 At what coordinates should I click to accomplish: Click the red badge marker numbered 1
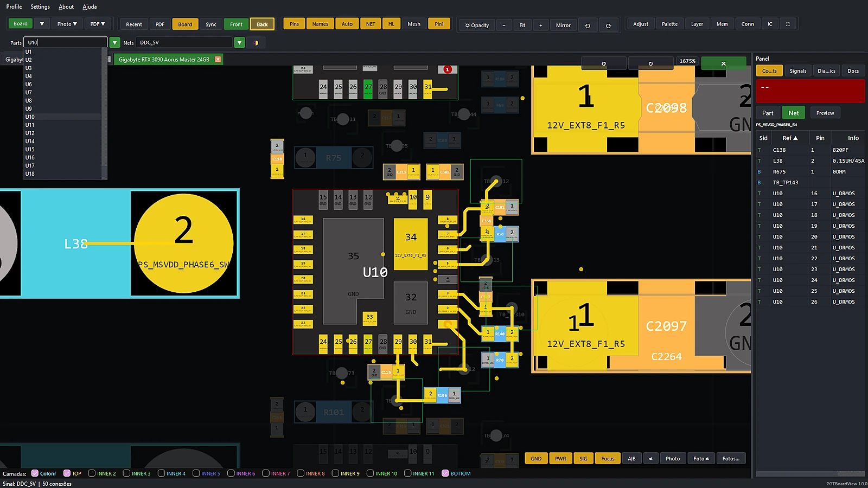click(x=448, y=69)
